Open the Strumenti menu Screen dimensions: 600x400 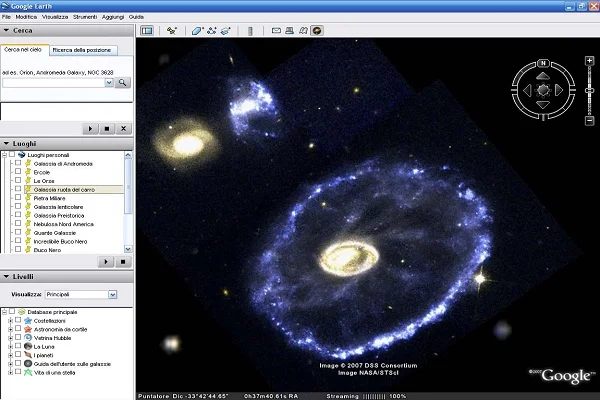(87, 17)
